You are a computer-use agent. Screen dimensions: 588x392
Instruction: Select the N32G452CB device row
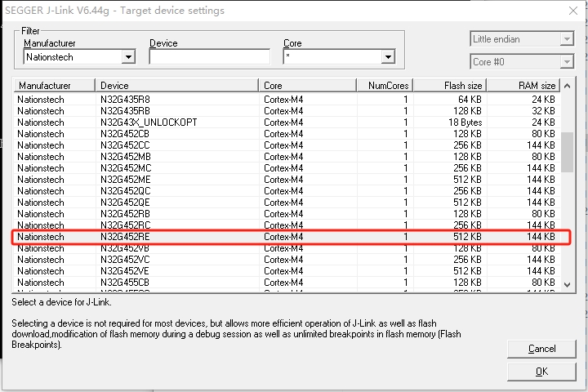(287, 134)
